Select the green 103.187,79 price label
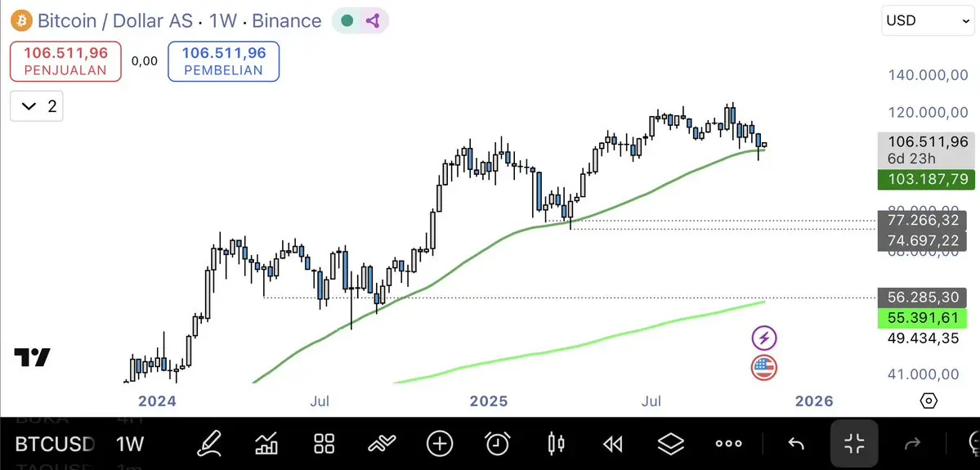 [x=925, y=180]
